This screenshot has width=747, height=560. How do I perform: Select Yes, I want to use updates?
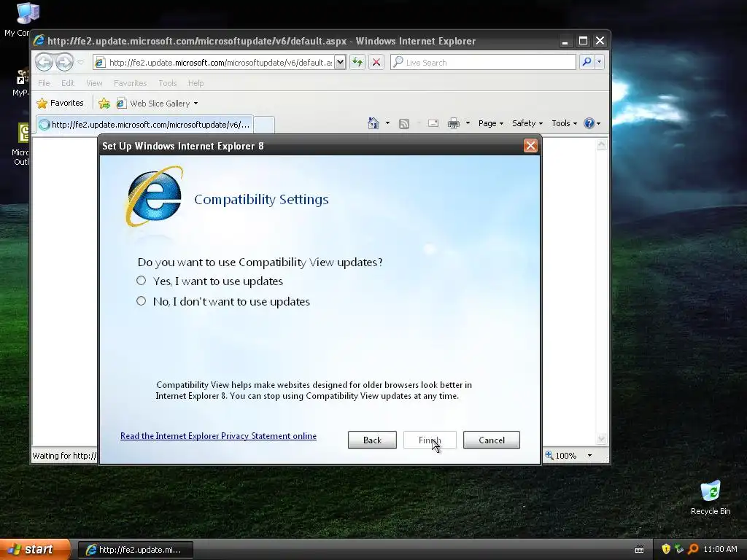pyautogui.click(x=141, y=281)
